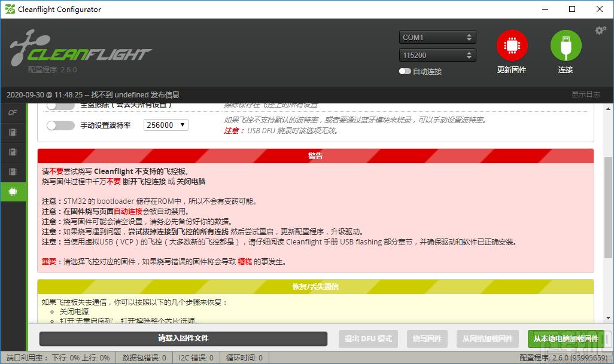Click the green Connect USB icon
This screenshot has width=614, height=364.
(566, 45)
